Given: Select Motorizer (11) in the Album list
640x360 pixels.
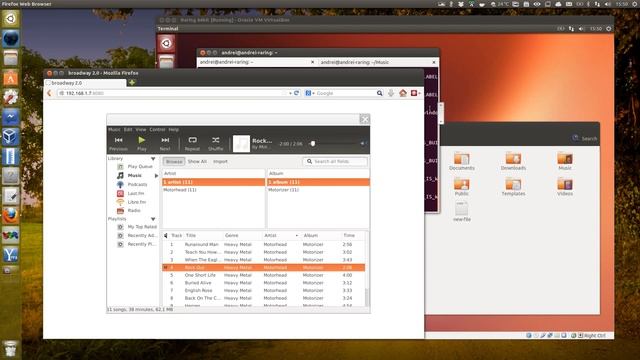Looking at the screenshot, I should pyautogui.click(x=318, y=190).
